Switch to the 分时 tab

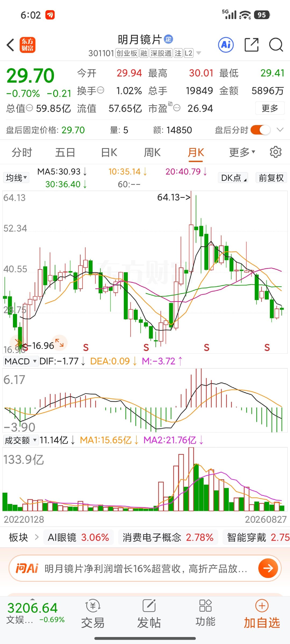(x=22, y=152)
